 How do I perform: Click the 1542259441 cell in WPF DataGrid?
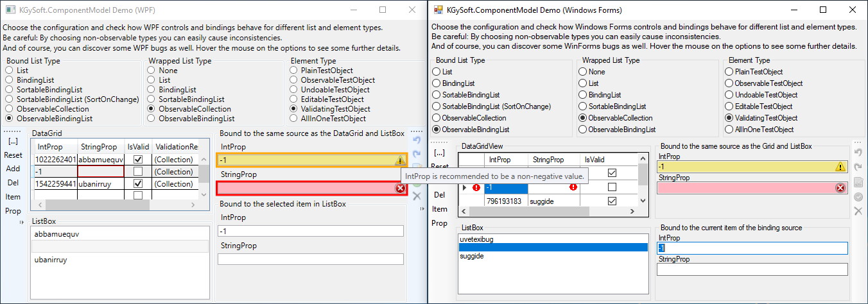(55, 183)
